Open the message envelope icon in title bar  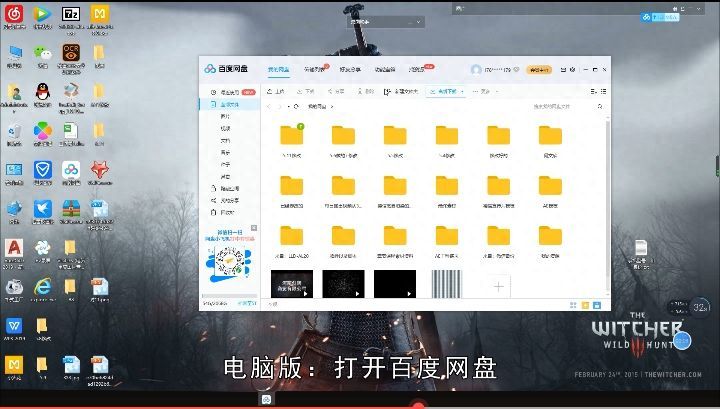pyautogui.click(x=563, y=70)
